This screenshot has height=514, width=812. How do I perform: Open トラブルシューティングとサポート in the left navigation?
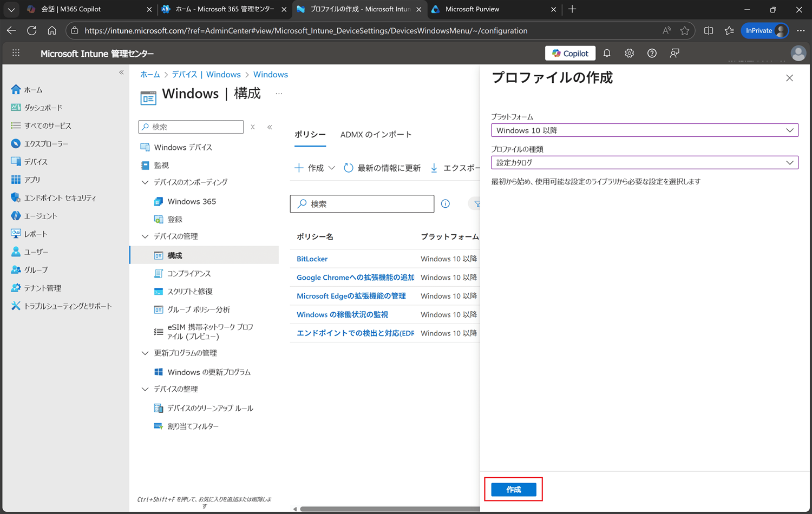(x=61, y=306)
